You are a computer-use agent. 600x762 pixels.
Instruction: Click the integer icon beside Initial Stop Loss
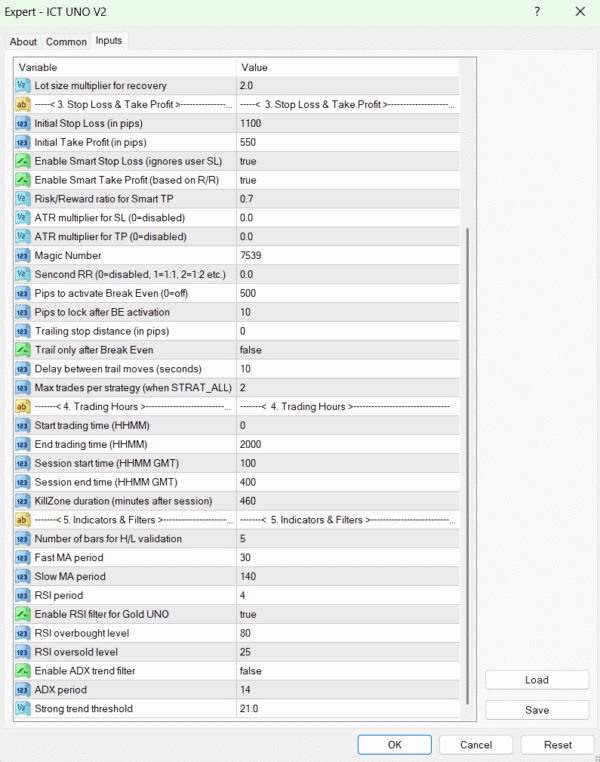point(22,123)
